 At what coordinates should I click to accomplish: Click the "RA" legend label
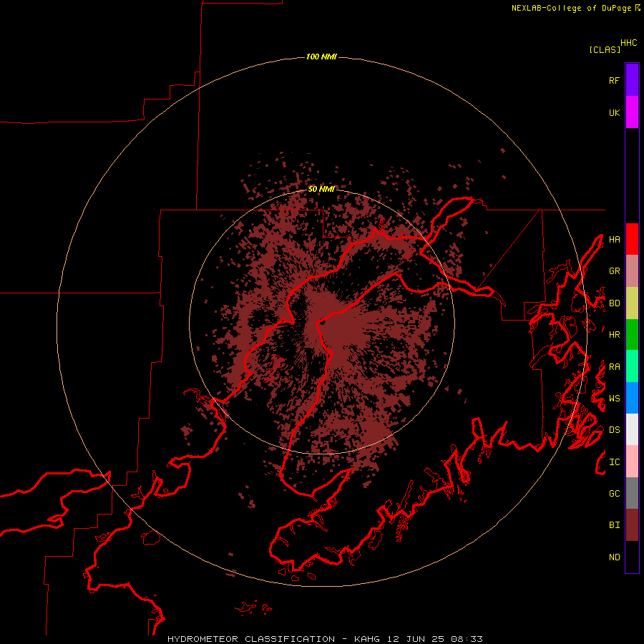[x=614, y=366]
